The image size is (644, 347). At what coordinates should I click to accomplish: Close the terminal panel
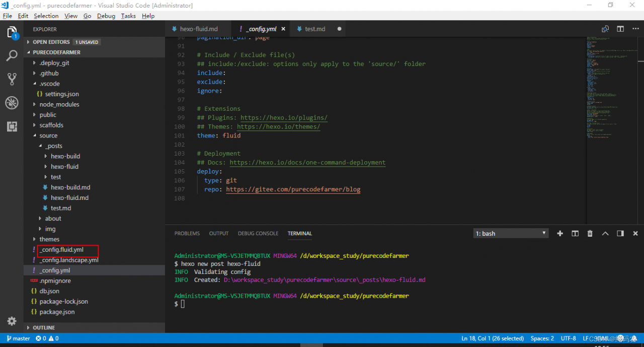[x=635, y=233]
